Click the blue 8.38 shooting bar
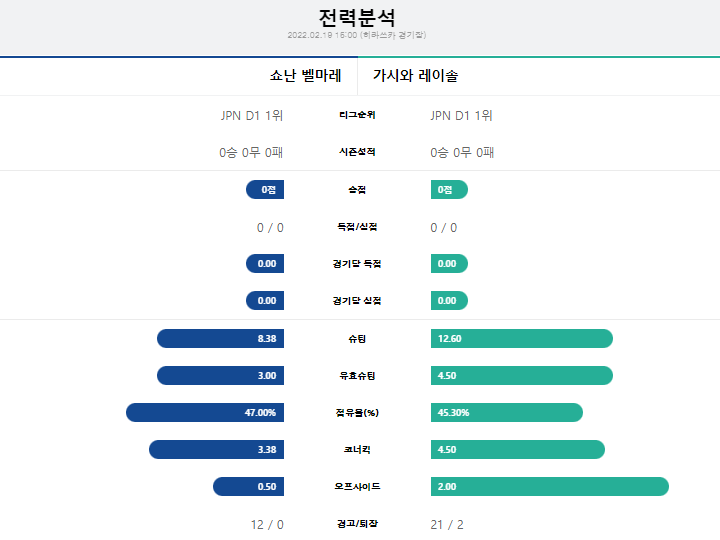 click(220, 338)
